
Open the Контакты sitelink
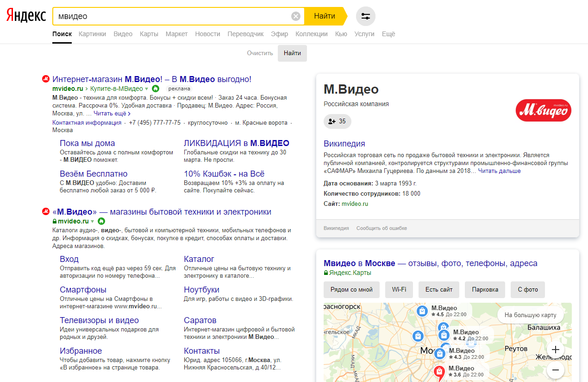pyautogui.click(x=202, y=351)
